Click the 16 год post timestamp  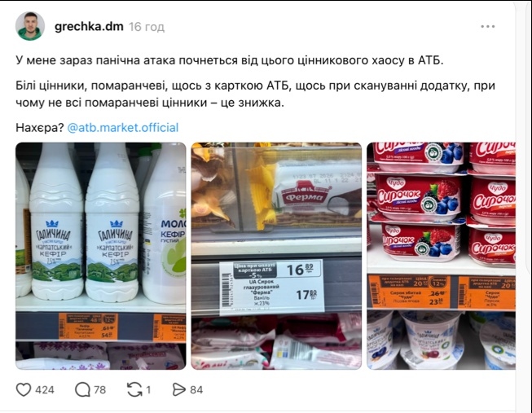pyautogui.click(x=147, y=27)
